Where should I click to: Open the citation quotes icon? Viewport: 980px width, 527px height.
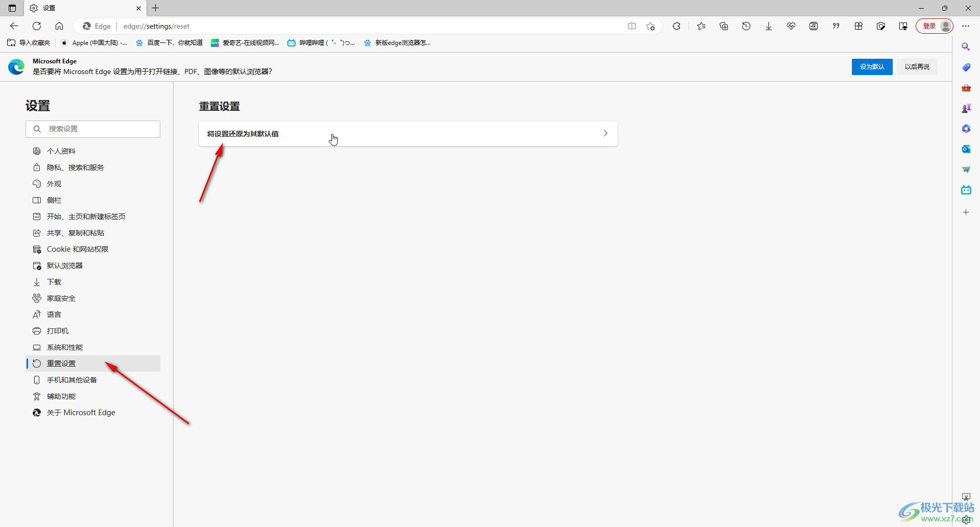click(x=836, y=26)
